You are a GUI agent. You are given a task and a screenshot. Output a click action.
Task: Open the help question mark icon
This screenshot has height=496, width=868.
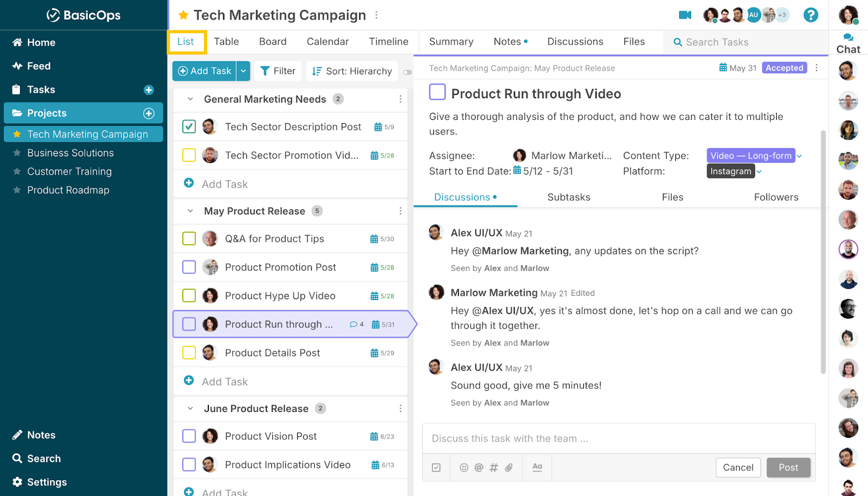click(810, 15)
